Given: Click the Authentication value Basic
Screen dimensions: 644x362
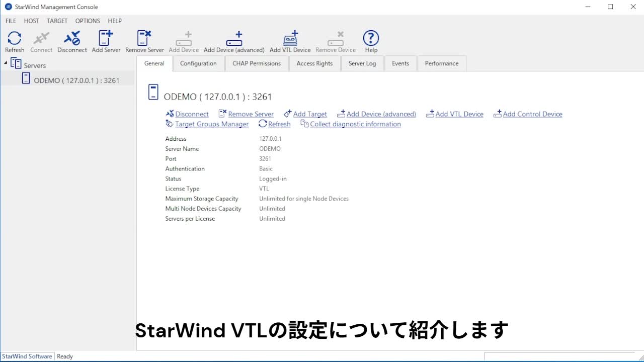Looking at the screenshot, I should pyautogui.click(x=266, y=169).
